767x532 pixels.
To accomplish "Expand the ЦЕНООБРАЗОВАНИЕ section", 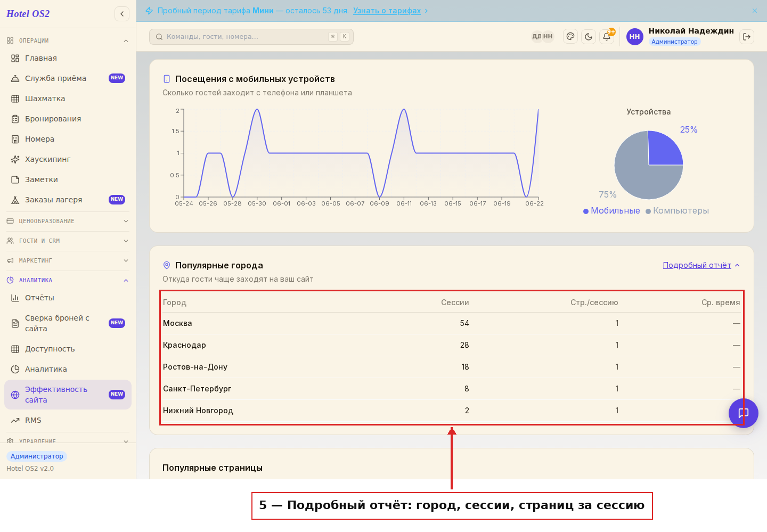I will (x=68, y=221).
